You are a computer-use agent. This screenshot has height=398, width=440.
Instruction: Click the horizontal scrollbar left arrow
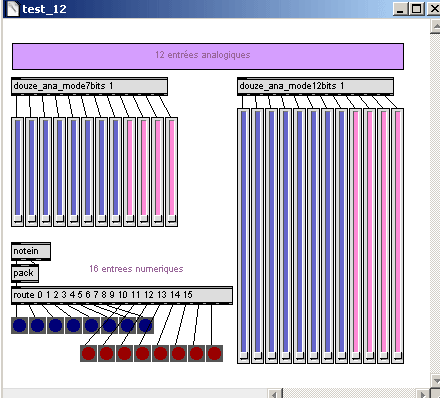click(275, 394)
